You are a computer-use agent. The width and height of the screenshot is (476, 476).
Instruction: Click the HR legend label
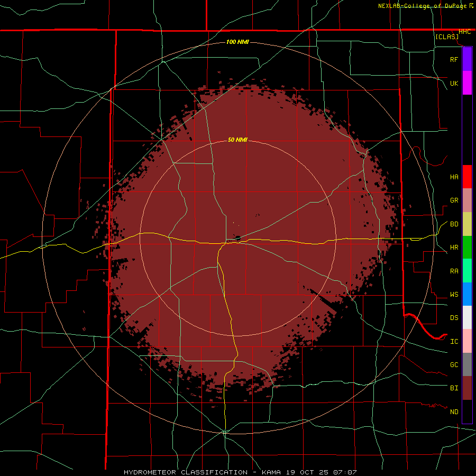(x=454, y=248)
